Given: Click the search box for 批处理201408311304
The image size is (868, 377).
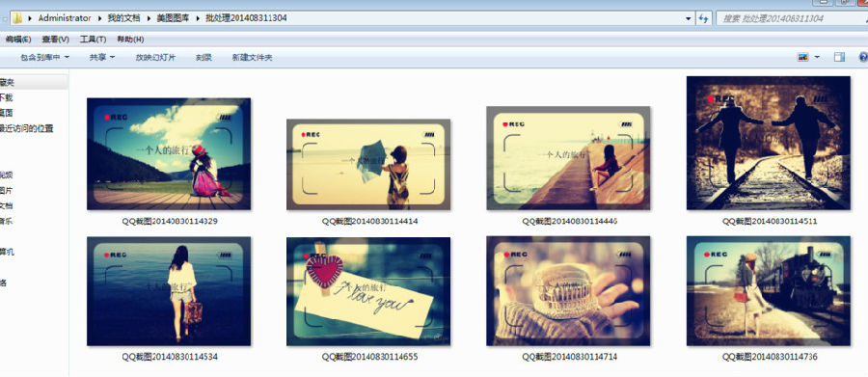Looking at the screenshot, I should tap(792, 18).
